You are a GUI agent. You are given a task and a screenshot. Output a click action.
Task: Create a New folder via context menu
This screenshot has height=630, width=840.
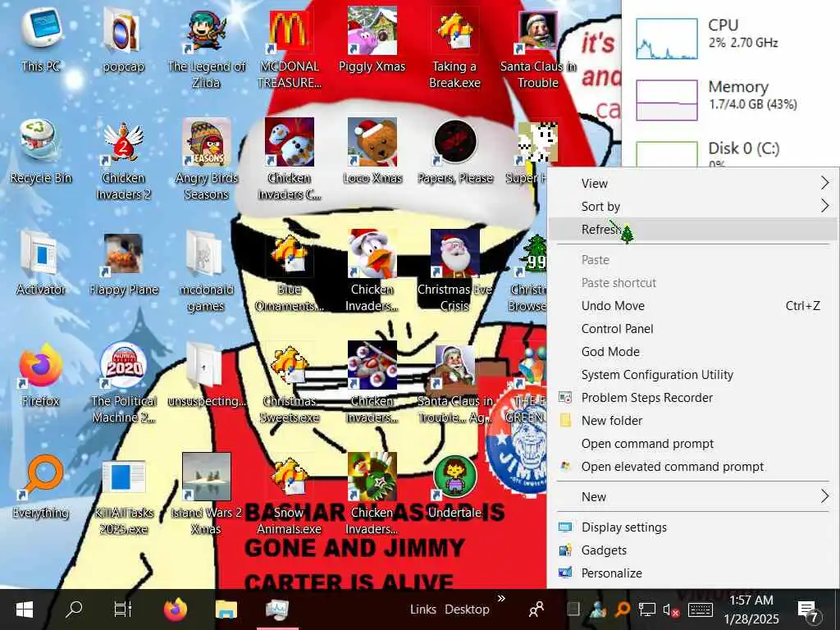[692, 421]
